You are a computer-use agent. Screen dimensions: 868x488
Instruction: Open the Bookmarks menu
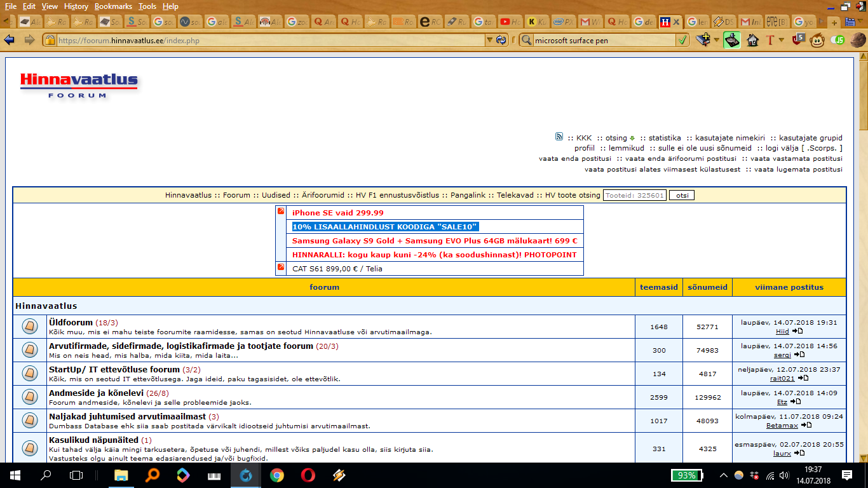[x=113, y=6]
